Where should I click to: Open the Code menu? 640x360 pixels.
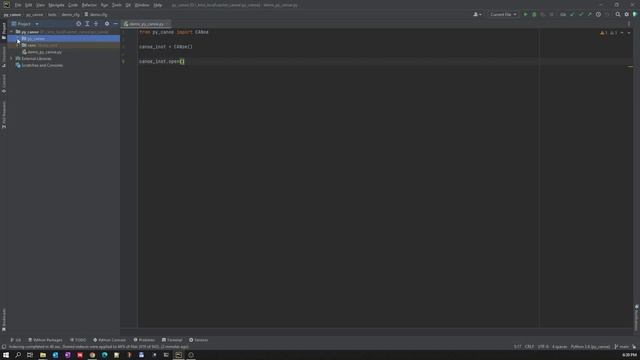click(x=73, y=5)
